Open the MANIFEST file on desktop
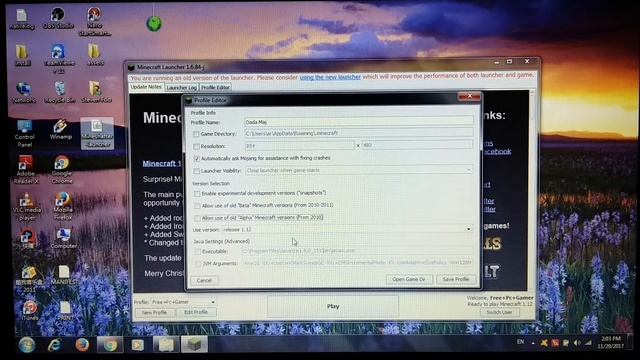This screenshot has width=640, height=360. (x=64, y=275)
